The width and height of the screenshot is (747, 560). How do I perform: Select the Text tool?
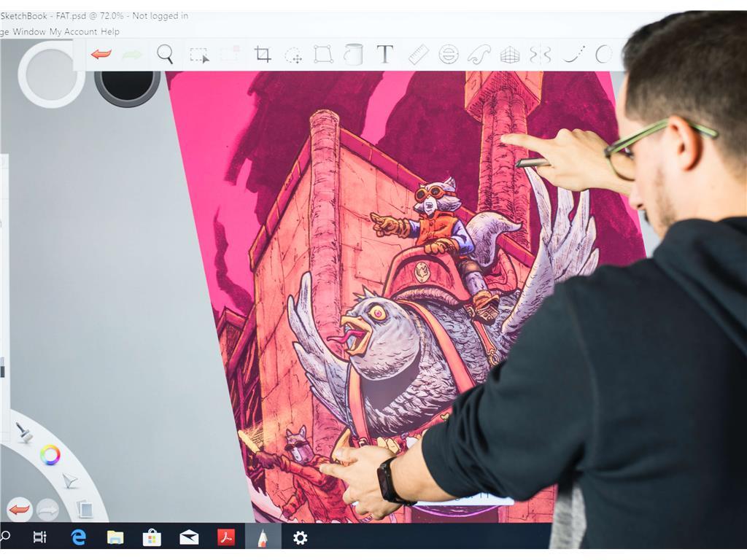click(385, 54)
